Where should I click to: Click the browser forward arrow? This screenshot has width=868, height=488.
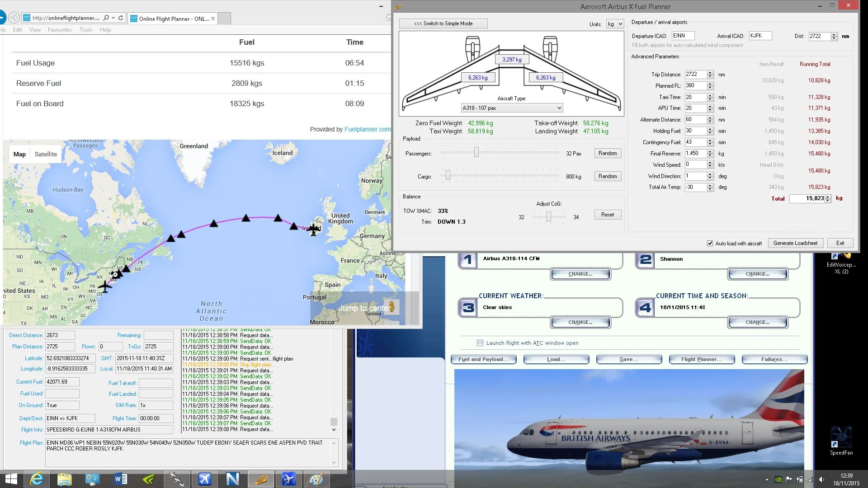tap(14, 18)
